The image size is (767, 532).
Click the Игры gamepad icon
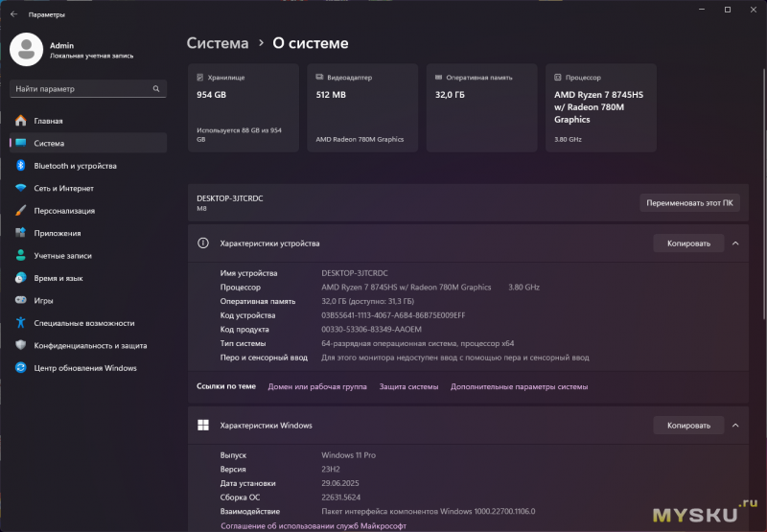point(20,300)
